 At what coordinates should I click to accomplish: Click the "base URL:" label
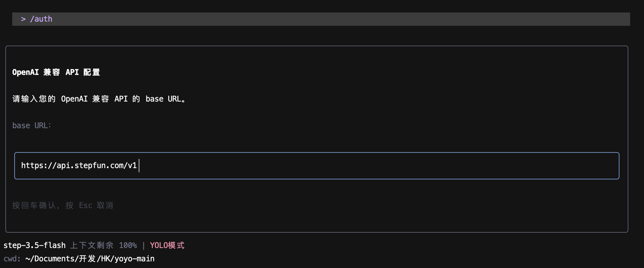[32, 125]
